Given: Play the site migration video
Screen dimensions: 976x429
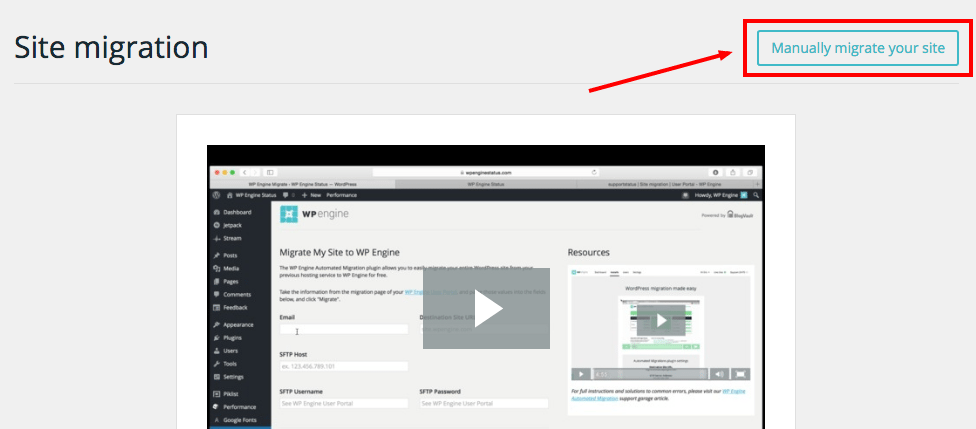Looking at the screenshot, I should click(x=486, y=309).
